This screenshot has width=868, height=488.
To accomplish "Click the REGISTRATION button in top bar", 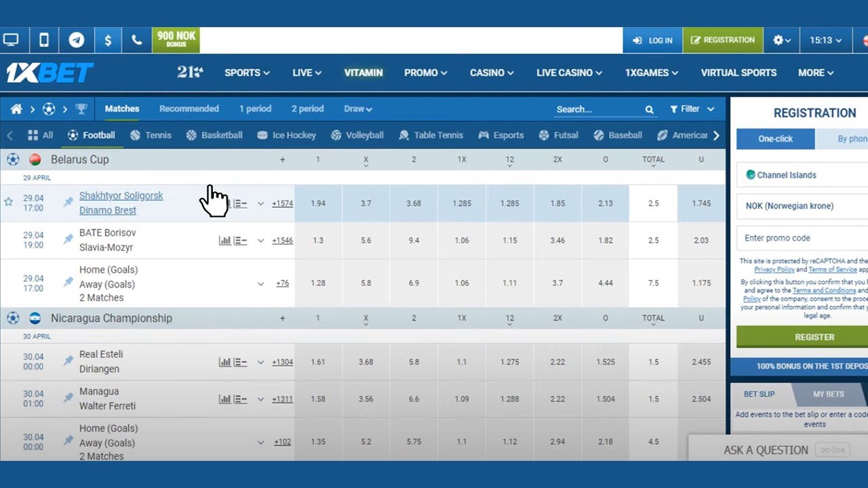I will (723, 40).
